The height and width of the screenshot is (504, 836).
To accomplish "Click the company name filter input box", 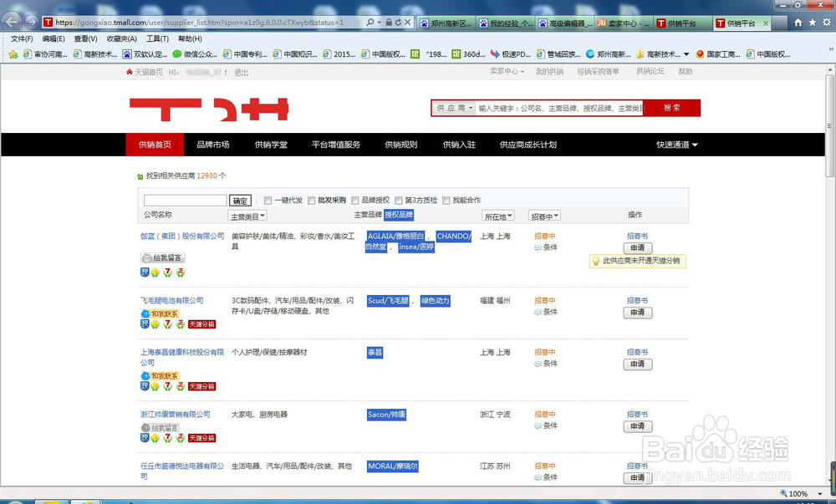I will 185,201.
